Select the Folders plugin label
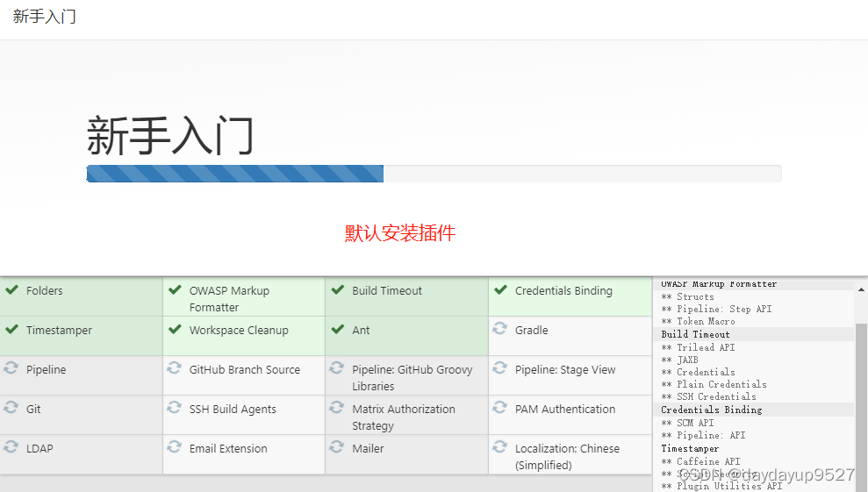 point(44,290)
